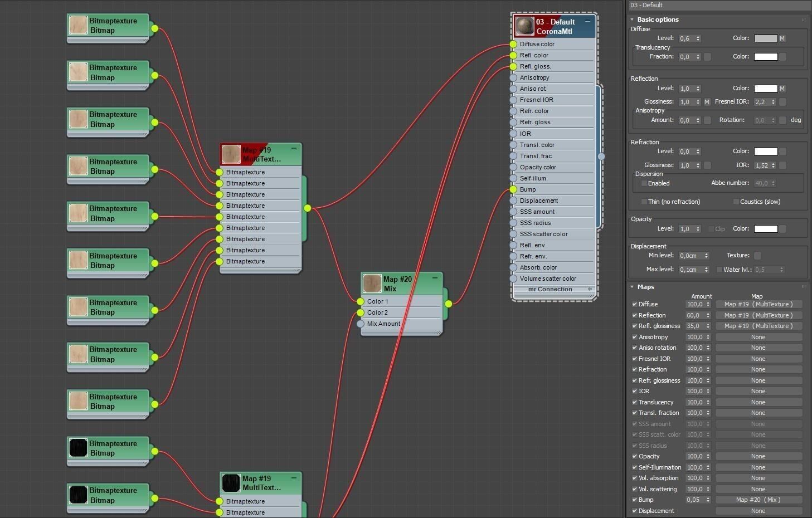
Task: Click the 03 - Default CoronaMtl sphere preview
Action: (524, 26)
